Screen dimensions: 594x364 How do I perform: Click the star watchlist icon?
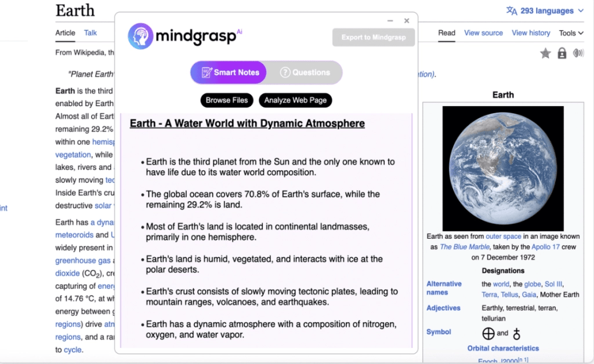[545, 53]
